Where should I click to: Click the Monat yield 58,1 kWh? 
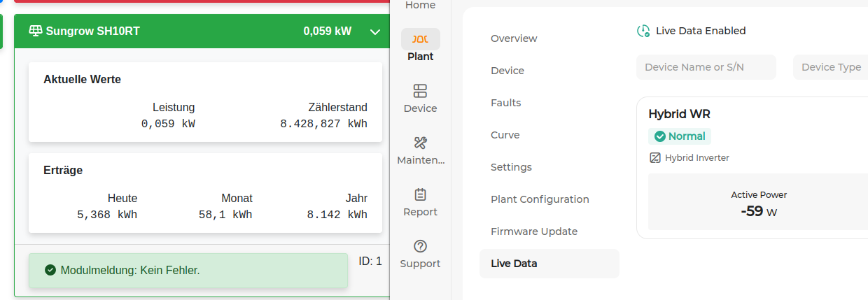(225, 215)
